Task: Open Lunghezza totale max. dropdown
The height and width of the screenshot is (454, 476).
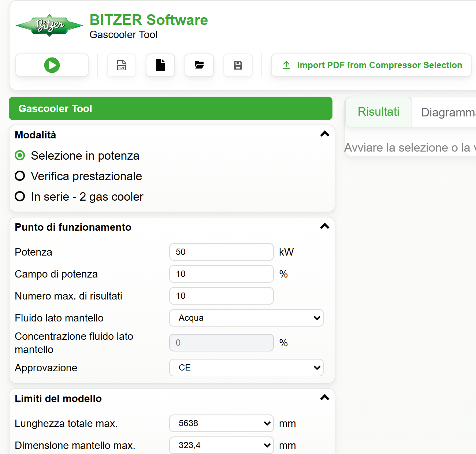Action: tap(222, 423)
